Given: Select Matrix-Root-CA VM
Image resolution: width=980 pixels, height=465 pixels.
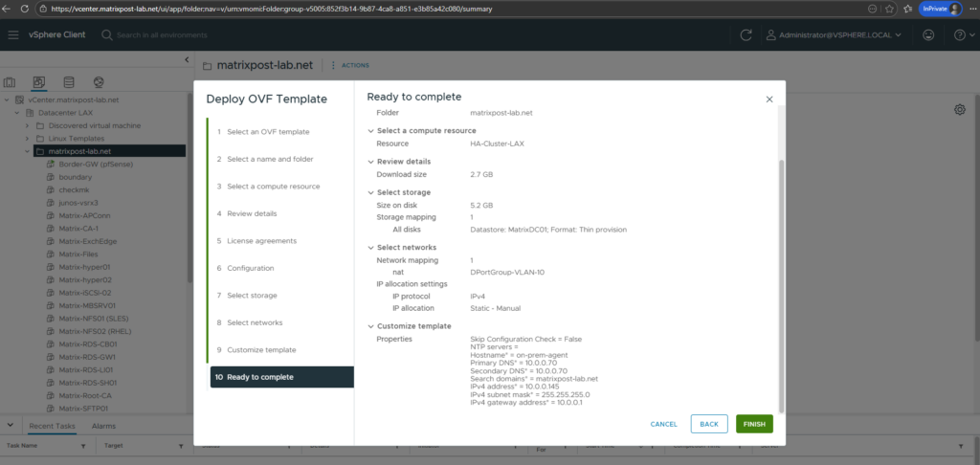Looking at the screenshot, I should [x=85, y=395].
